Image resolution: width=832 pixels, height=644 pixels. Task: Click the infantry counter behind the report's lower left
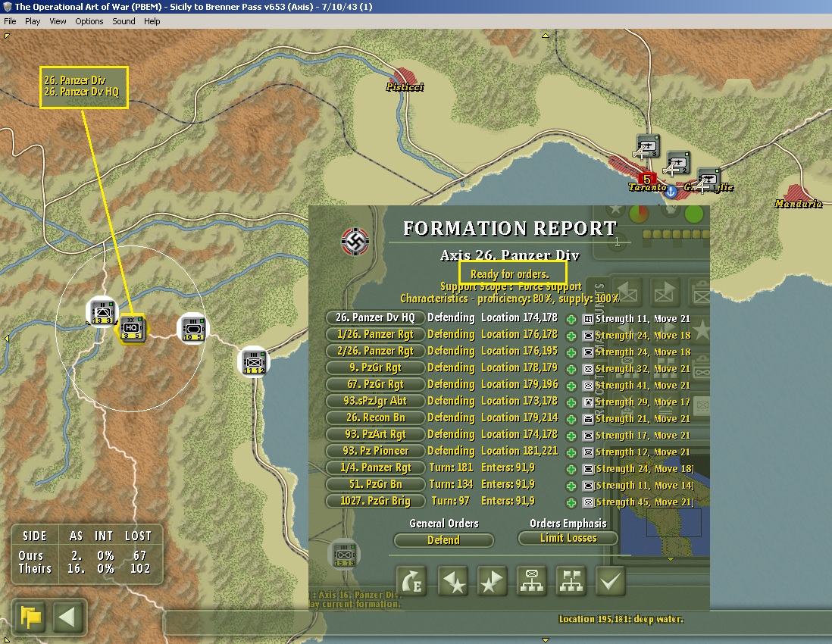344,555
